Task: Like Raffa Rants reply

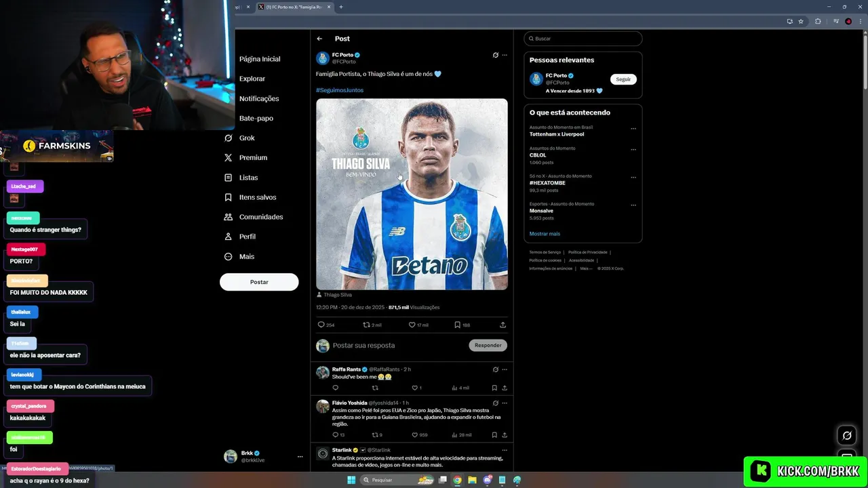Action: 415,388
